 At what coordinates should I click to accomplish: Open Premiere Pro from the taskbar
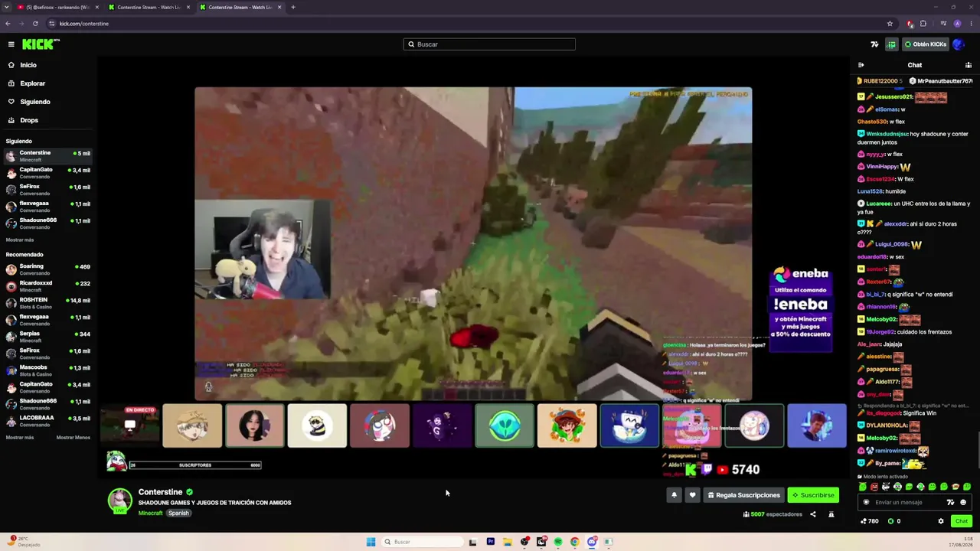pyautogui.click(x=490, y=542)
